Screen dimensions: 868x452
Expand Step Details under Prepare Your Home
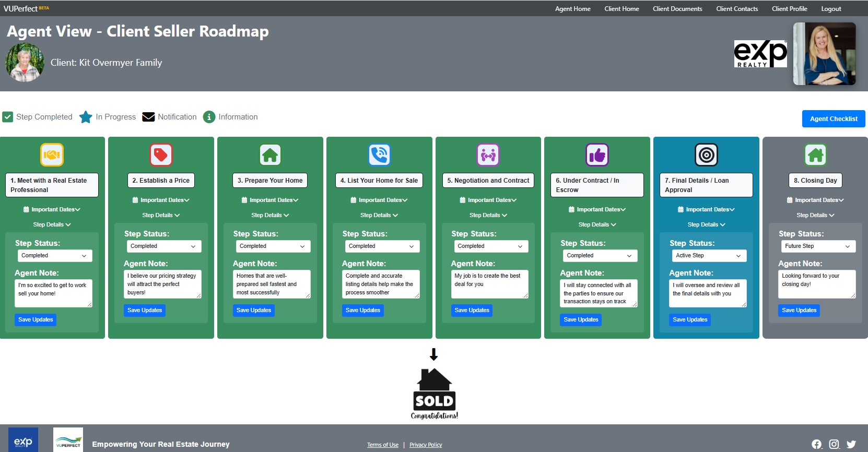270,215
